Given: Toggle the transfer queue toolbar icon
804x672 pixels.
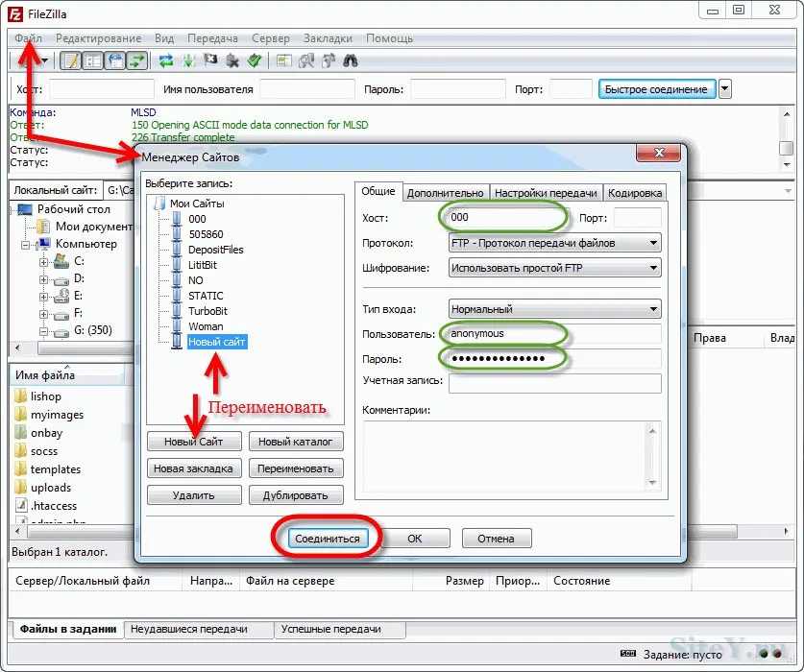Looking at the screenshot, I should (137, 61).
